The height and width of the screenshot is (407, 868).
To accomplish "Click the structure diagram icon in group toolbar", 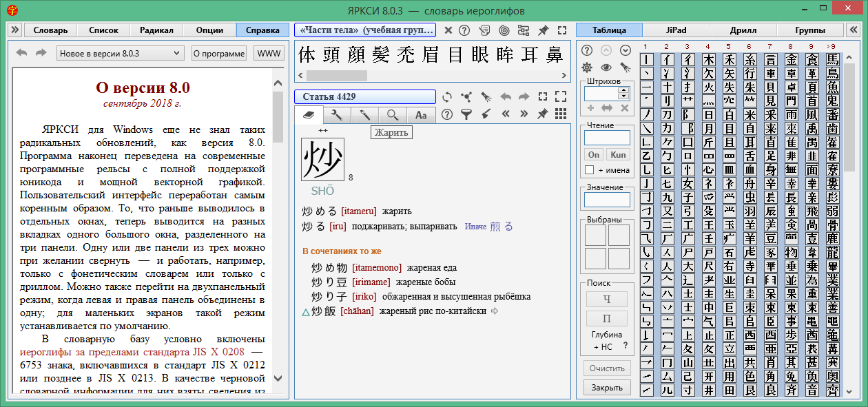I will [x=524, y=30].
